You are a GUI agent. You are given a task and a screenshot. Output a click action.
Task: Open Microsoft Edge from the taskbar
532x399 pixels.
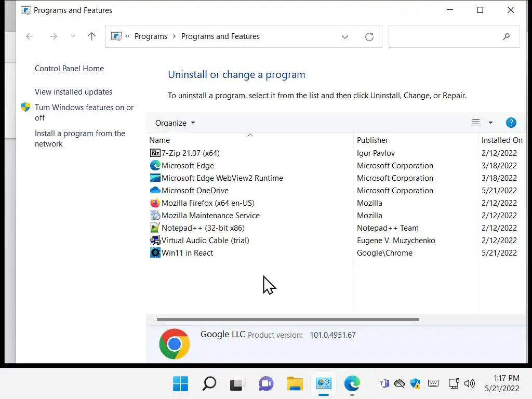click(352, 384)
